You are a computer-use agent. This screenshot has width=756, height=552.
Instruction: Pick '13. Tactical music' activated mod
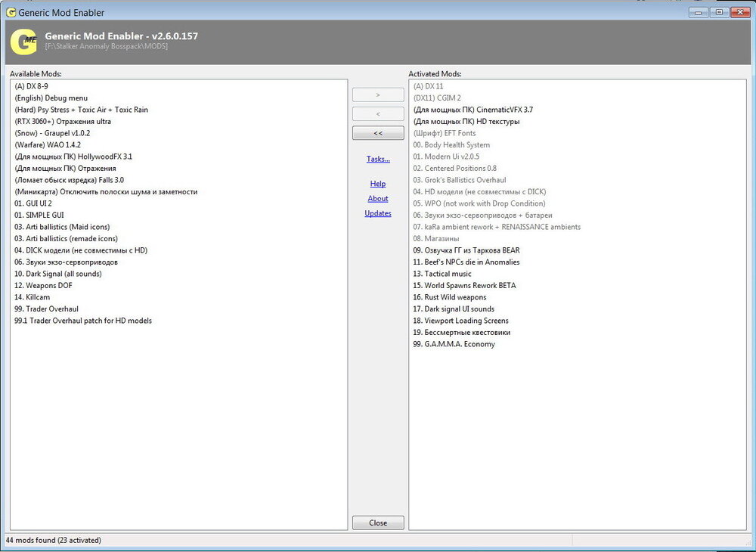point(442,274)
